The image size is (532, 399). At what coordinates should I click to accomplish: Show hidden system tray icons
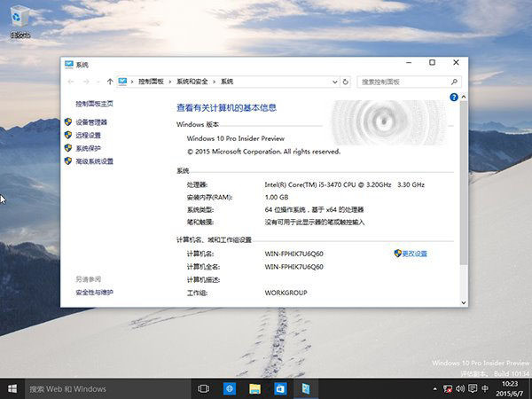[435, 389]
